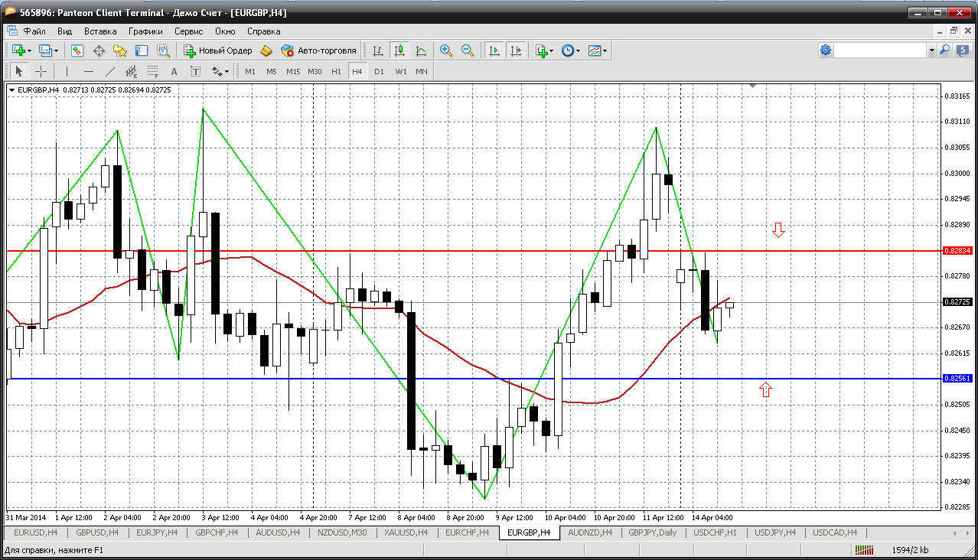Click the red 0.82834 price level label
The height and width of the screenshot is (560, 978).
point(957,250)
